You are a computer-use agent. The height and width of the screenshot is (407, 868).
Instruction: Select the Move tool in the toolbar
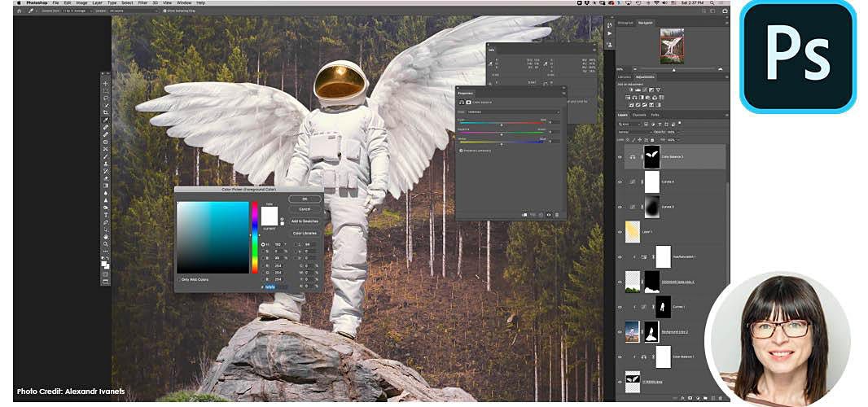(105, 84)
